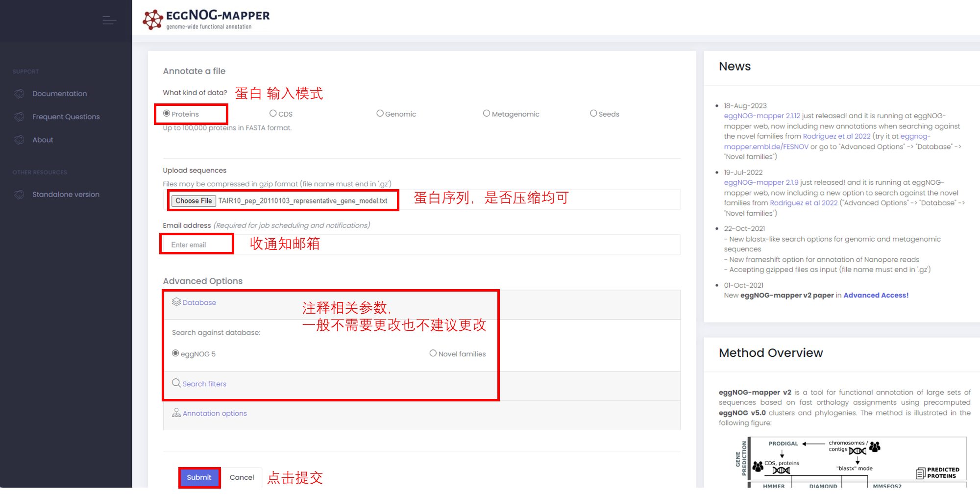The image size is (980, 495).
Task: Select the Metagenomic data type
Action: (x=487, y=113)
